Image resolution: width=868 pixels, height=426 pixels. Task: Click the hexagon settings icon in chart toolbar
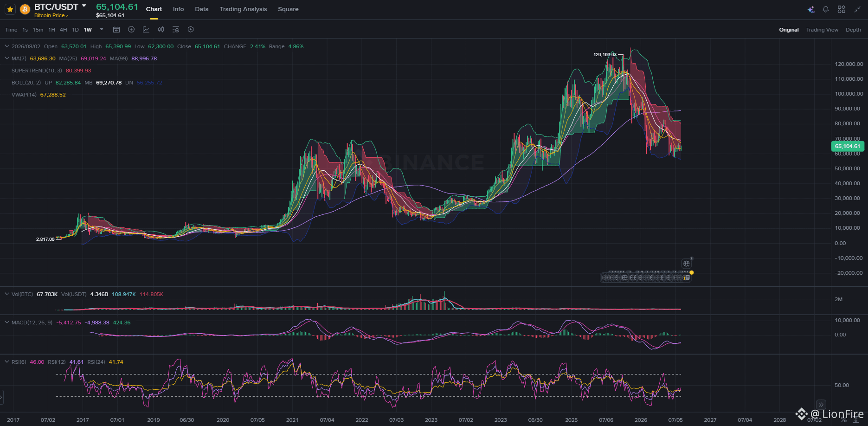pos(191,30)
